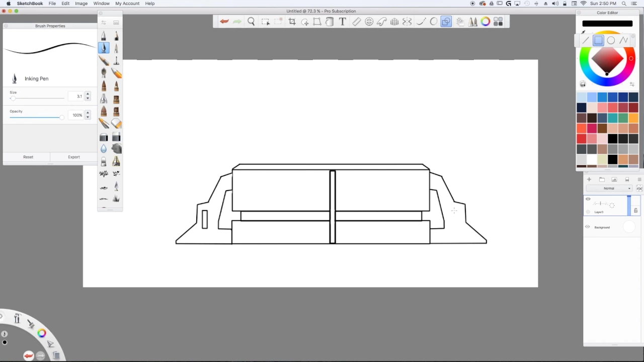The image size is (644, 362).
Task: Open the Help menu
Action: pyautogui.click(x=150, y=4)
